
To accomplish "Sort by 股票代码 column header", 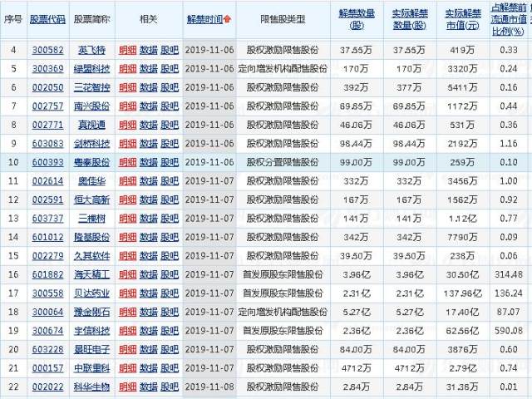I will tap(47, 19).
